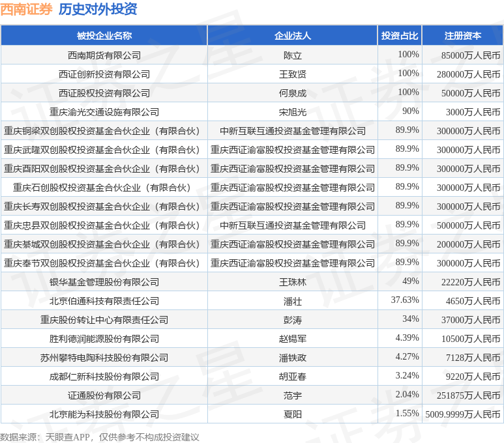
Task: Click the 4.39% investment ratio value
Action: 408,337
